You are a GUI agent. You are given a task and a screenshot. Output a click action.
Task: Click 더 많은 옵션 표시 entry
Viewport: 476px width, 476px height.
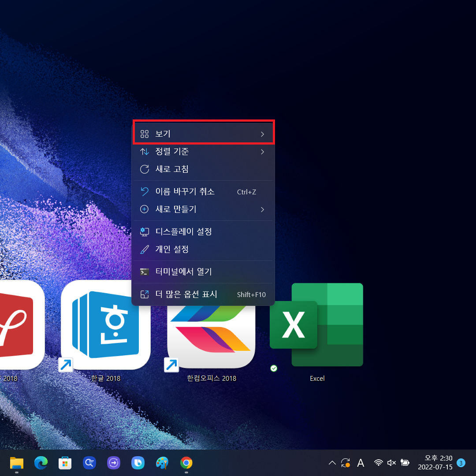point(203,294)
